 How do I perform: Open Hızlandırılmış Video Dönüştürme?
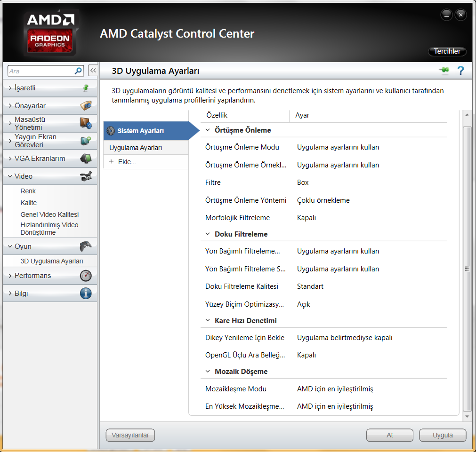coord(49,229)
